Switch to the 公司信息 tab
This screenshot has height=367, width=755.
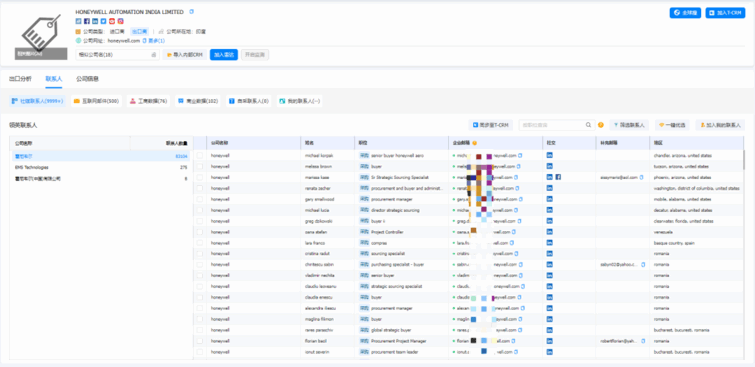pos(88,79)
